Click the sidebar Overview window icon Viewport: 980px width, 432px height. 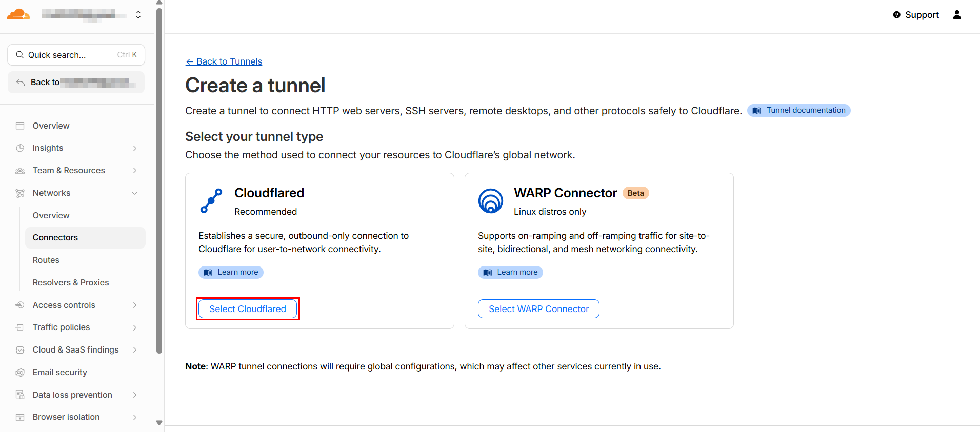[x=20, y=126]
